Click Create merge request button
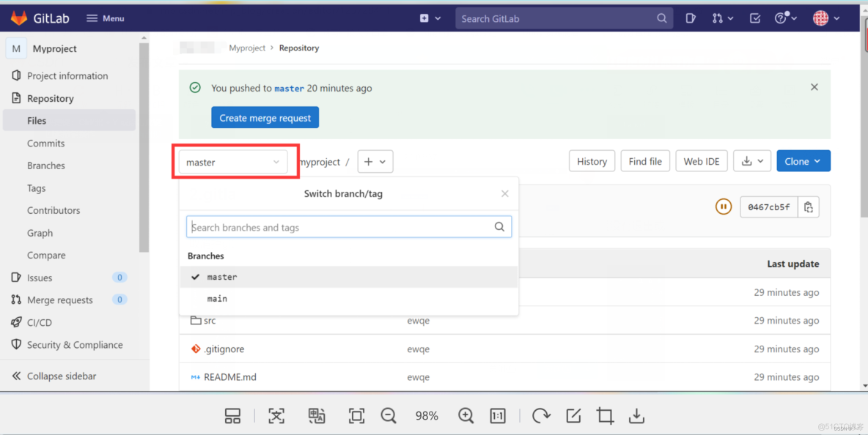 [x=265, y=118]
